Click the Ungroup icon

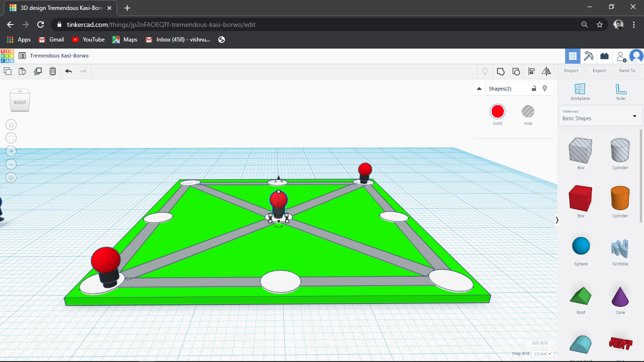pos(516,71)
